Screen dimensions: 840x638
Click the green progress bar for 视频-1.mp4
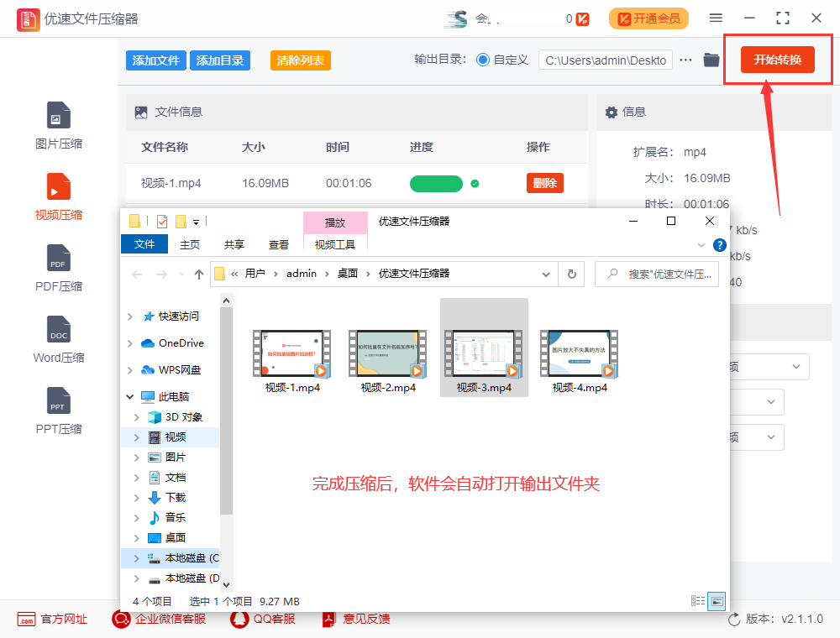coord(436,184)
